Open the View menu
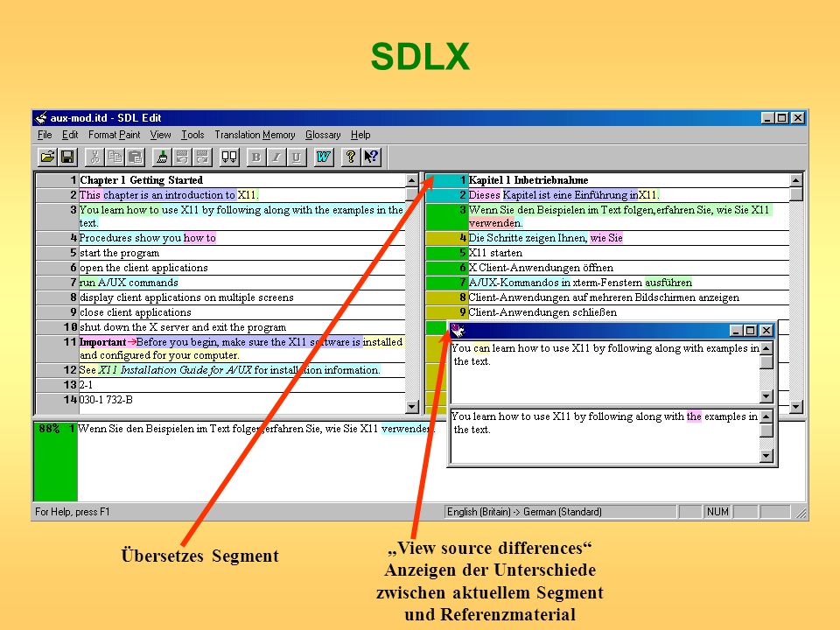The height and width of the screenshot is (630, 840). click(x=160, y=135)
